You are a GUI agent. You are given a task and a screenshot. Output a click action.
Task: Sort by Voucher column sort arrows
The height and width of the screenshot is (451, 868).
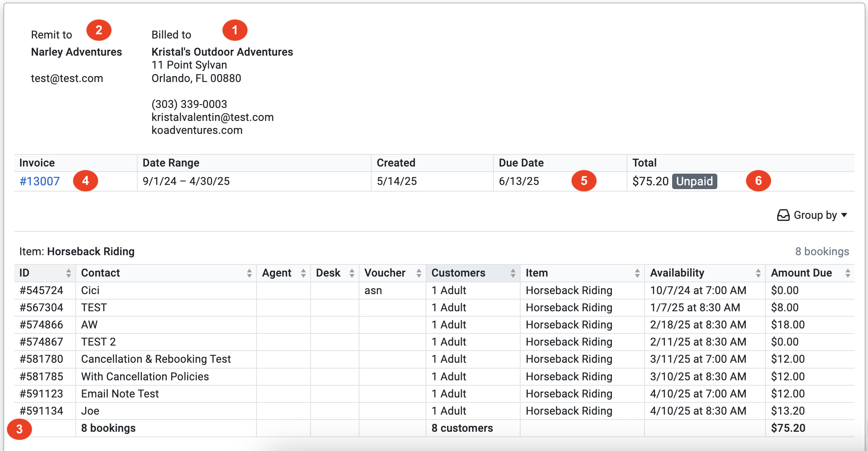tap(419, 273)
